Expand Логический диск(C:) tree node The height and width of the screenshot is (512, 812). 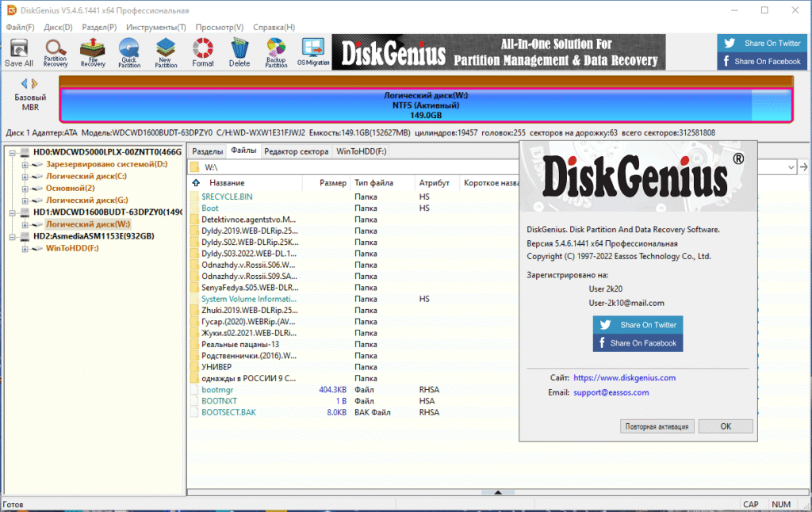coord(25,177)
